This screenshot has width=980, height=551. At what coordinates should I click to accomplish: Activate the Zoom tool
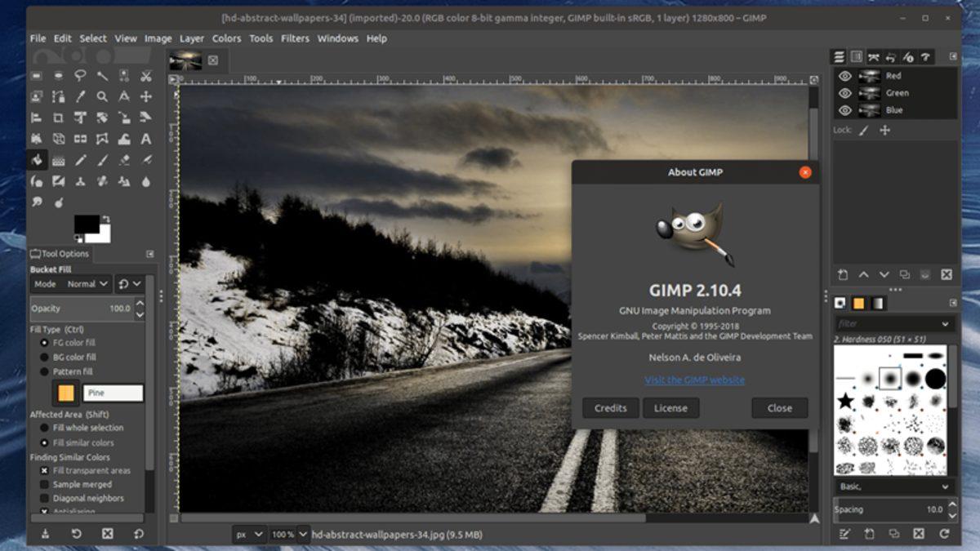click(x=103, y=96)
